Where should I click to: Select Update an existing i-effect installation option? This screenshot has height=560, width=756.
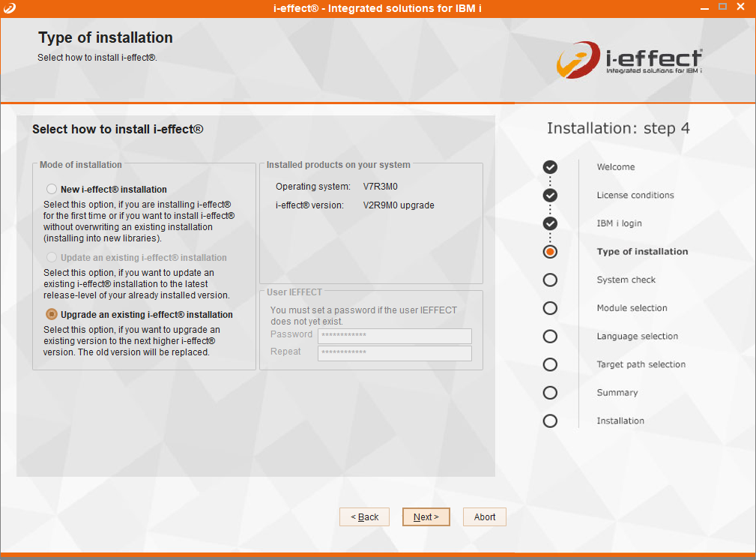pos(52,258)
